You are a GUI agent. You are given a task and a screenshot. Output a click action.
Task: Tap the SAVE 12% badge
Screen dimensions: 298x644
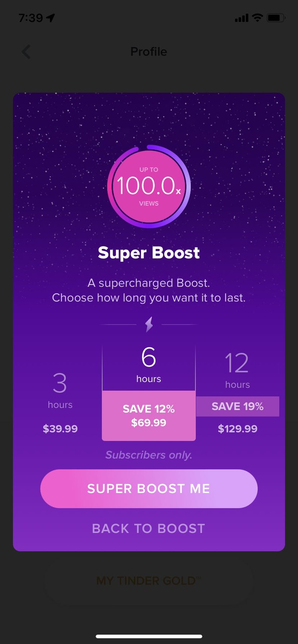click(x=149, y=409)
